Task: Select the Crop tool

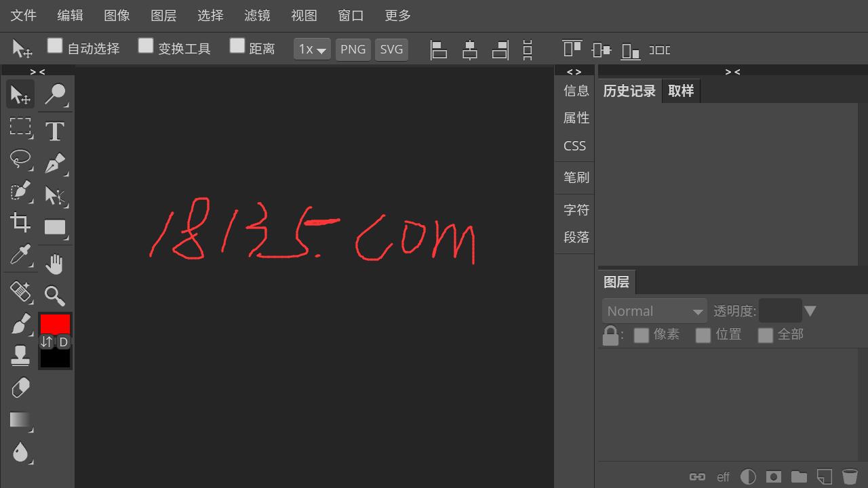Action: [20, 222]
